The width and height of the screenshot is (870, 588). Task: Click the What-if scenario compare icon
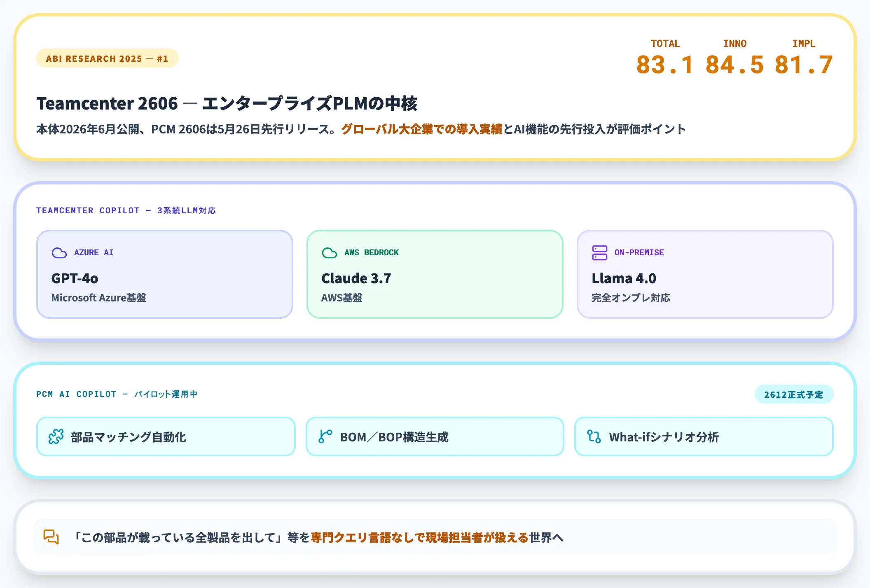594,436
